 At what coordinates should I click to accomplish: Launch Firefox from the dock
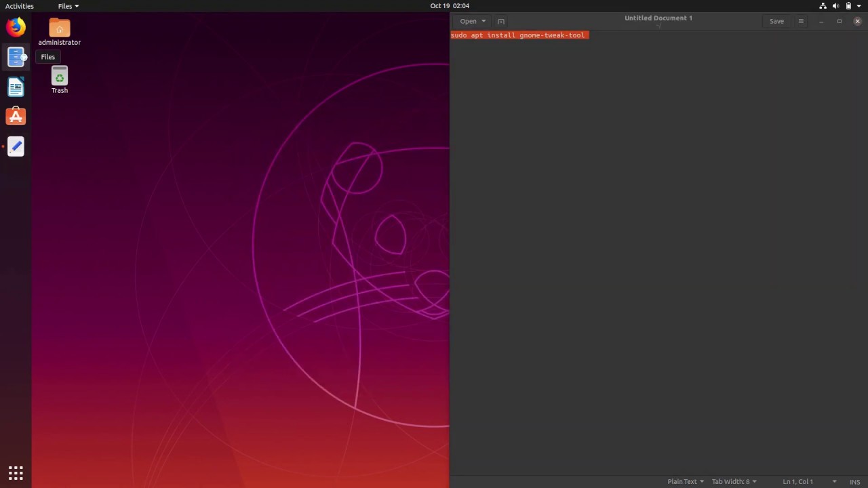click(16, 27)
